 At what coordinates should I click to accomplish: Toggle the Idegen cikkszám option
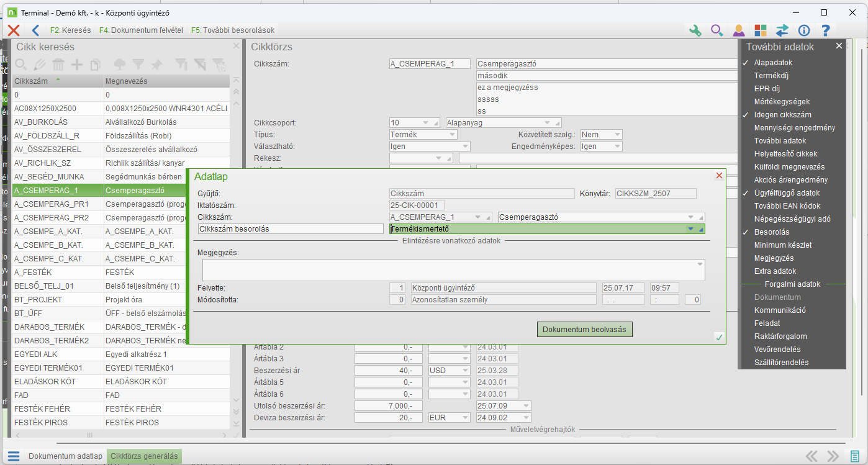tap(782, 115)
